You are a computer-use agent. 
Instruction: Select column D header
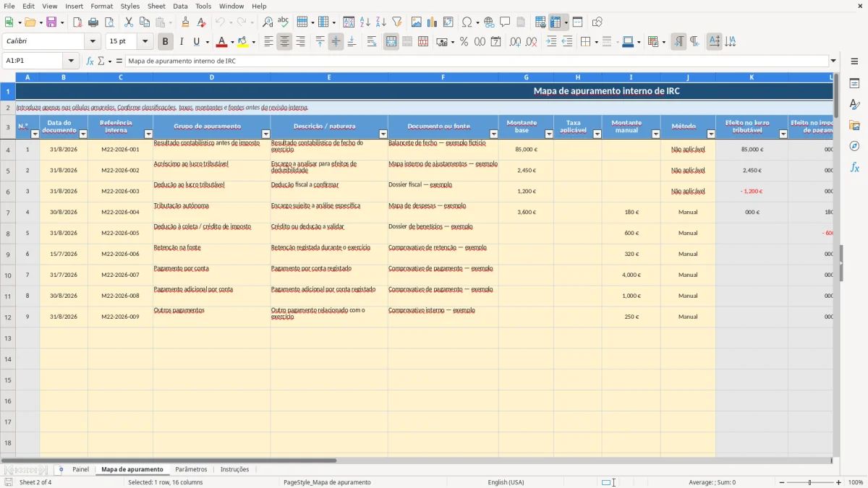point(212,77)
